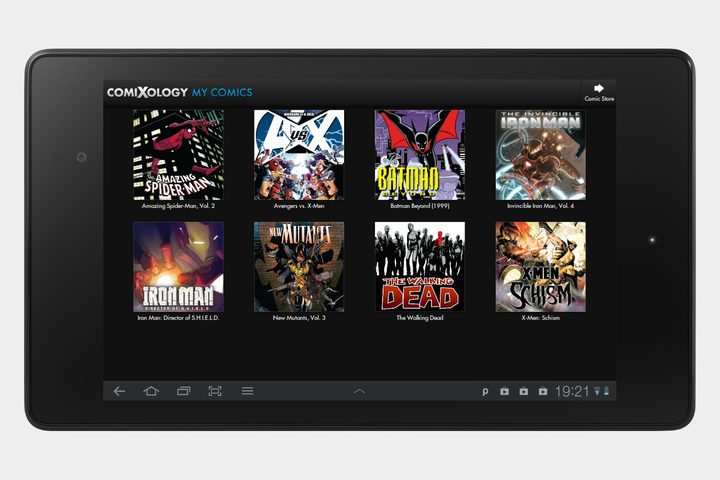
Task: Click the 19:21 clock in the system bar
Action: [572, 391]
